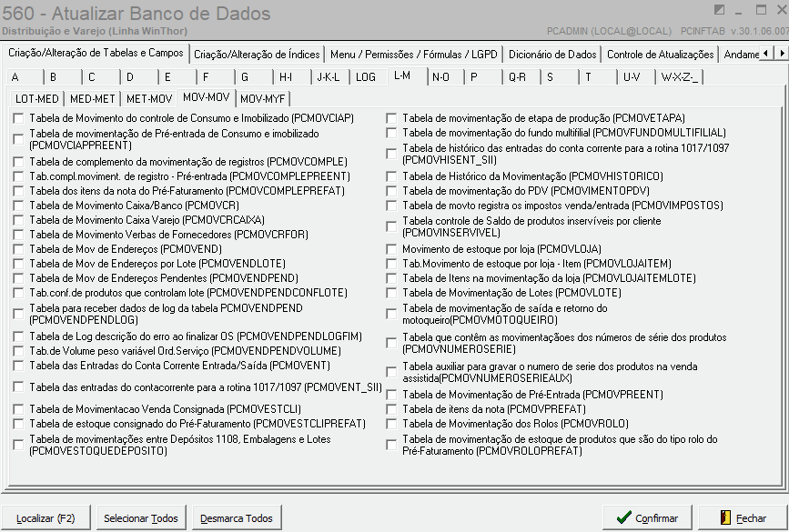Enable the PCMOVCR Caixa/Banco checkbox
The width and height of the screenshot is (789, 532).
click(16, 206)
